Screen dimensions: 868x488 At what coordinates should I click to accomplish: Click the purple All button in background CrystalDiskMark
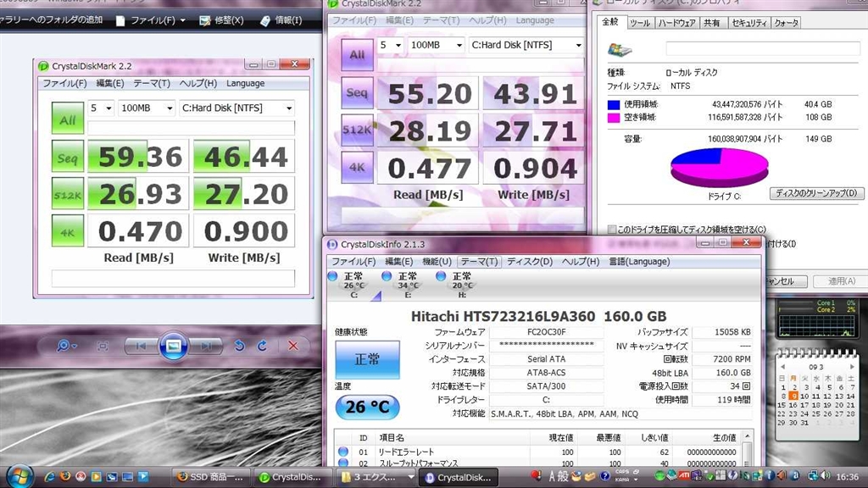[x=357, y=55]
